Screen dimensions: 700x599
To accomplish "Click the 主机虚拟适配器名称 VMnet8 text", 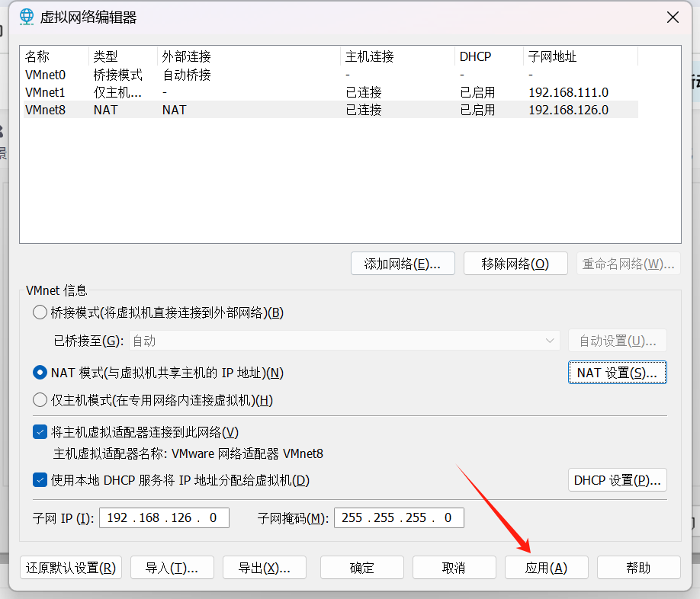I will [188, 453].
